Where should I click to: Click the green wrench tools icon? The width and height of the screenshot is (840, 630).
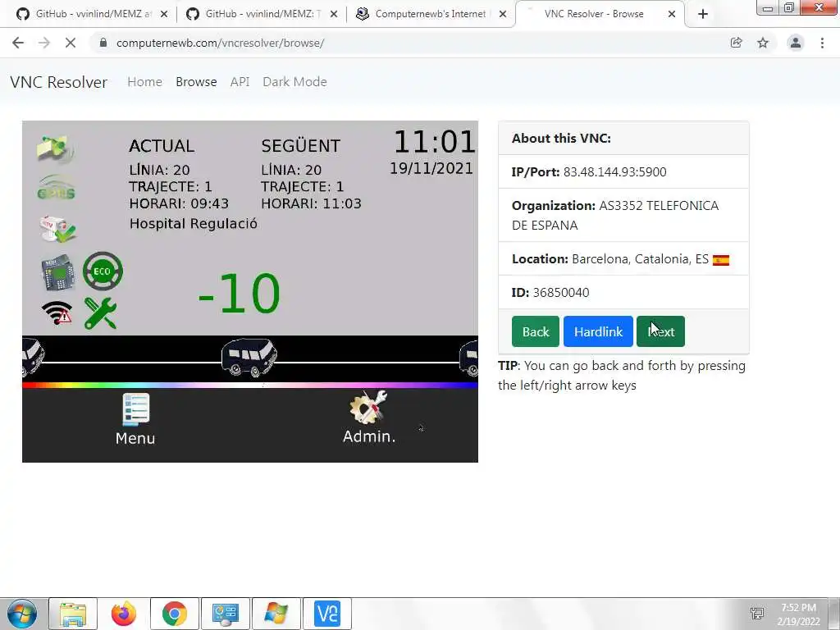pos(100,313)
